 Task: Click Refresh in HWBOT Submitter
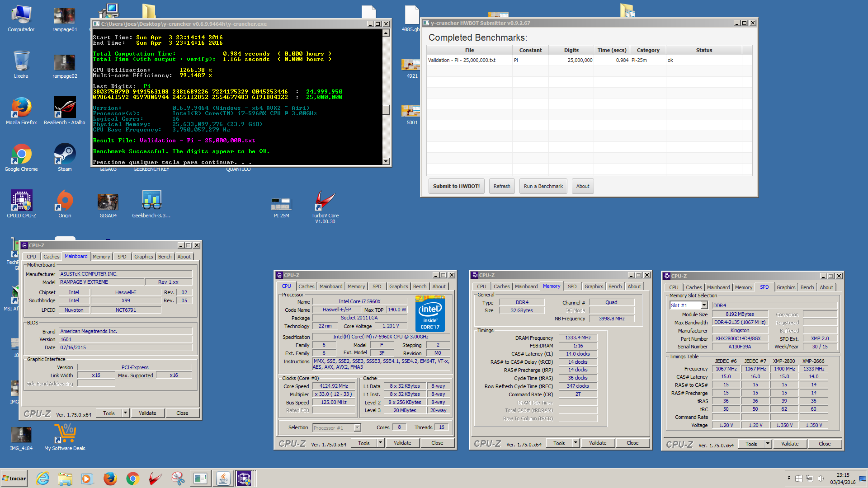tap(502, 186)
